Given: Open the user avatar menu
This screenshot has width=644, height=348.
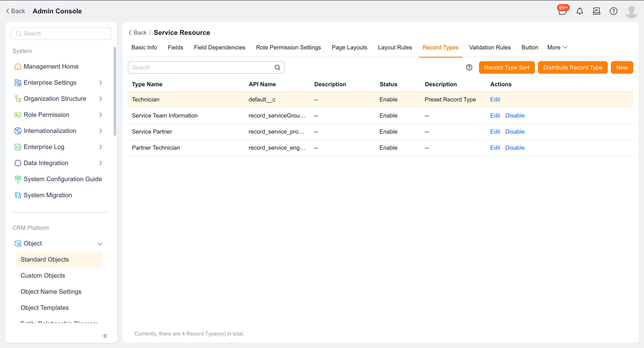Looking at the screenshot, I should (631, 11).
